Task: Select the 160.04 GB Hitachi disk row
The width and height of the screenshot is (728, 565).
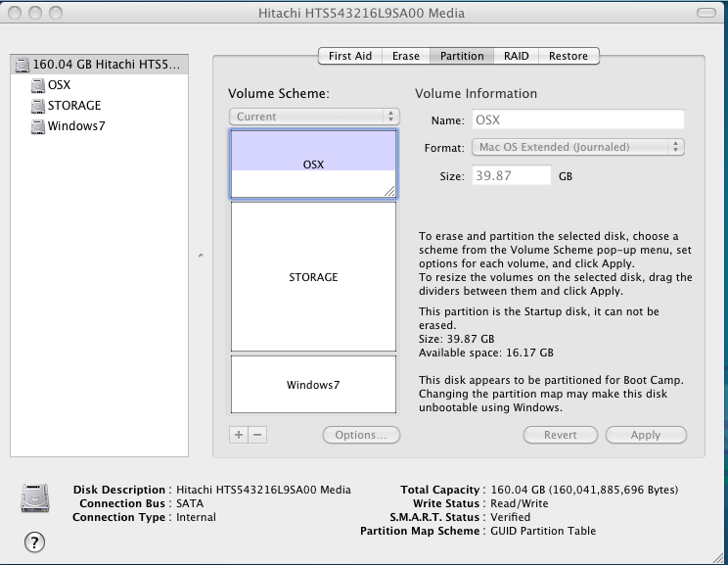Action: coord(100,65)
